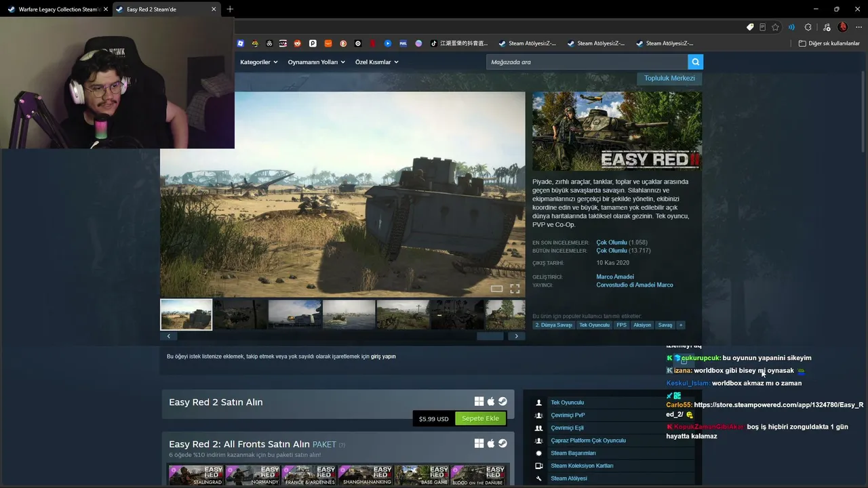The width and height of the screenshot is (868, 488).
Task: Click the theater-mode rectangle icon on screenshot
Action: pyautogui.click(x=497, y=289)
